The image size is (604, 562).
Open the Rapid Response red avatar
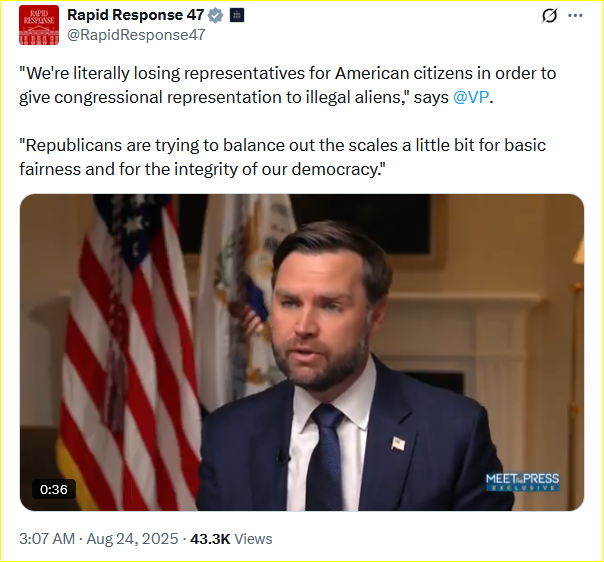point(39,25)
